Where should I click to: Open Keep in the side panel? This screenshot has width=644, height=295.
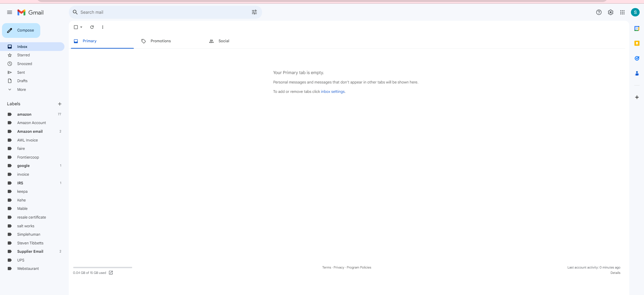tap(637, 44)
